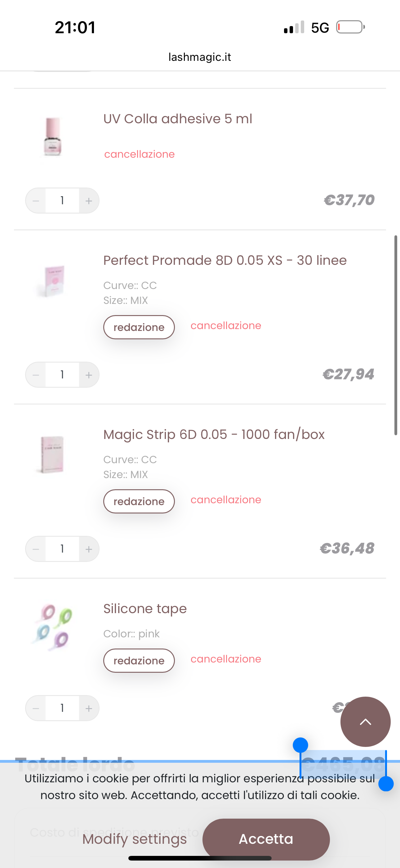Edit Perfect Promade 8D with redazione button

[x=139, y=327]
